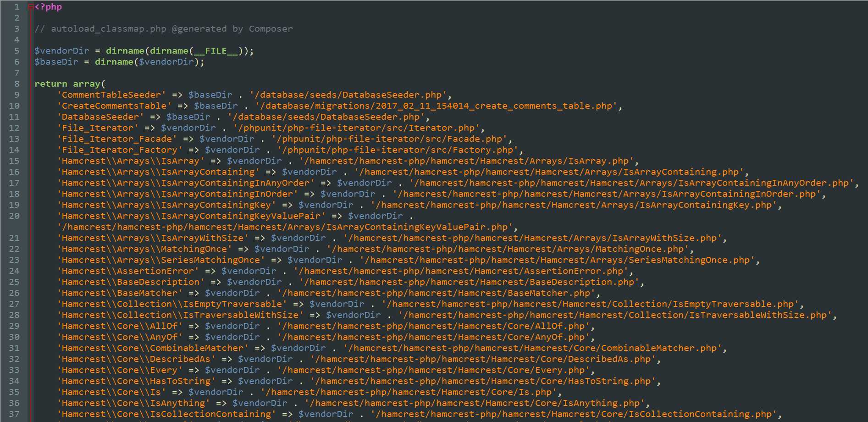Image resolution: width=868 pixels, height=422 pixels.
Task: Click the 'Hamcrest\\AssertionError' key
Action: (x=128, y=271)
